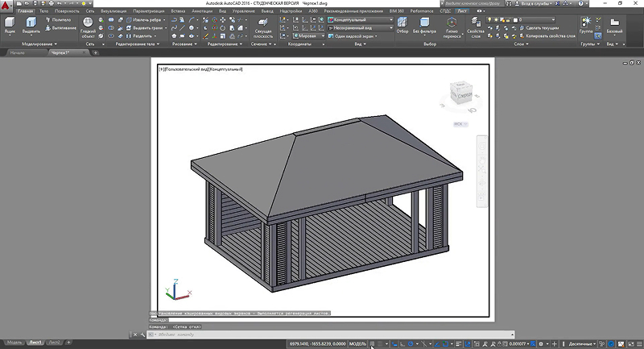Toggle clean screen in the status bar

(x=631, y=343)
